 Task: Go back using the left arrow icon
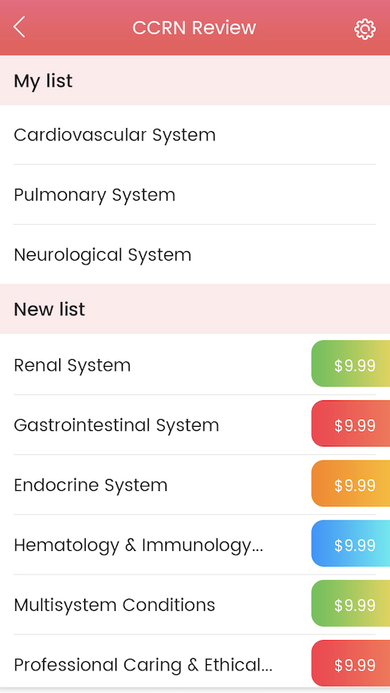19,27
